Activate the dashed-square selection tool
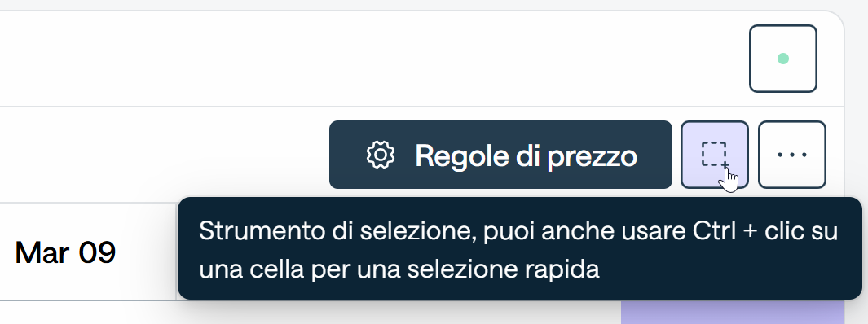 coord(714,155)
